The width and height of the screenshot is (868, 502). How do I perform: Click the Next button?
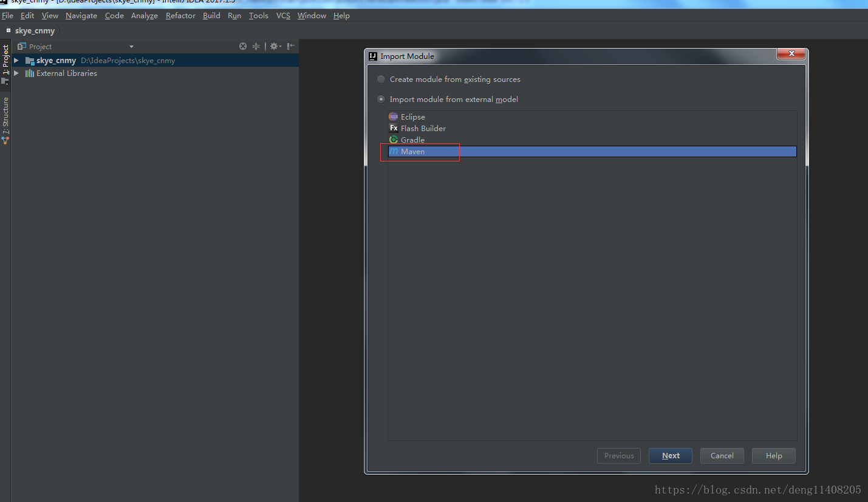pyautogui.click(x=671, y=456)
